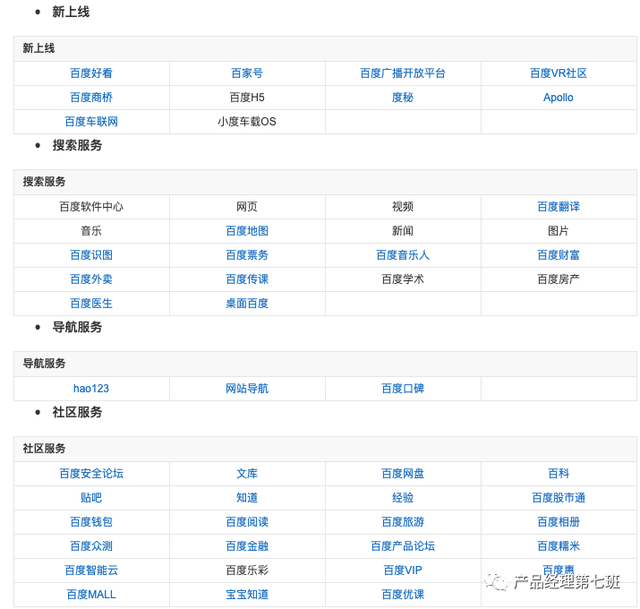
Task: Click the 新闻 cell
Action: (x=402, y=231)
